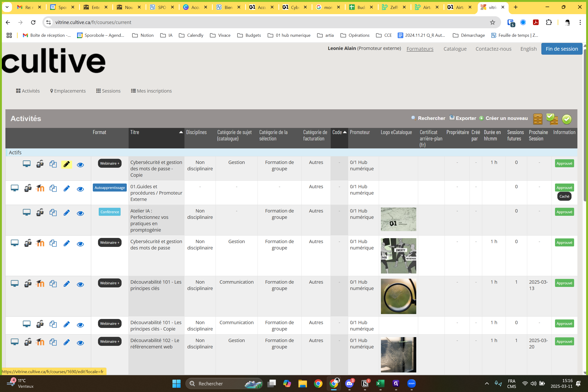588x392 pixels.
Task: Click the monitor icon for the Cybersécurité Copie row
Action: point(26,164)
